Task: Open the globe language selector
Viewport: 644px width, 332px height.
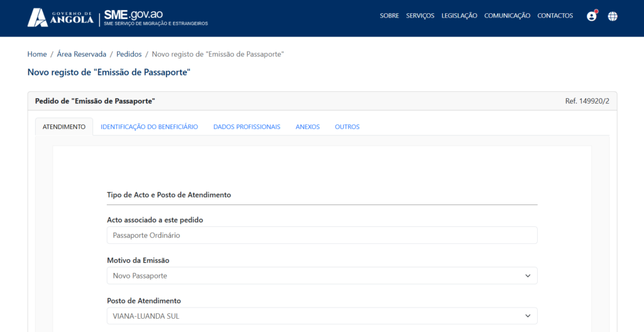Action: tap(613, 16)
